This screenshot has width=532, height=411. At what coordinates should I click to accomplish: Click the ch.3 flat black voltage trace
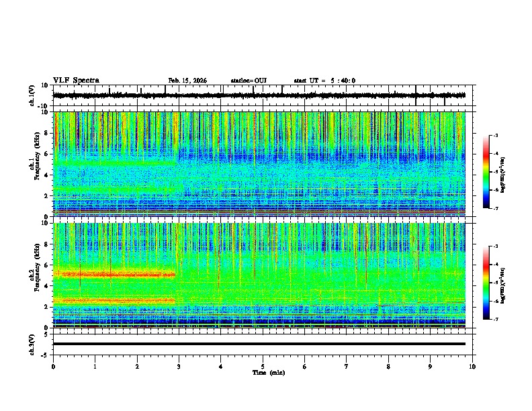click(x=259, y=344)
